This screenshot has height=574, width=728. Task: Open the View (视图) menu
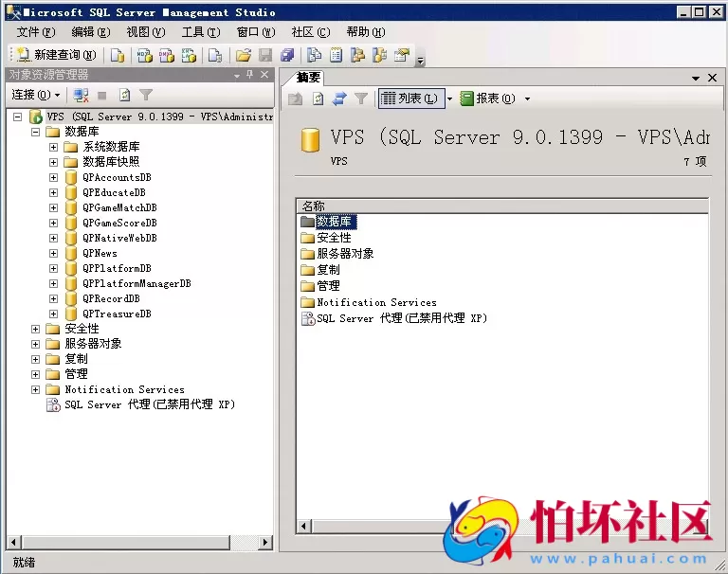146,32
